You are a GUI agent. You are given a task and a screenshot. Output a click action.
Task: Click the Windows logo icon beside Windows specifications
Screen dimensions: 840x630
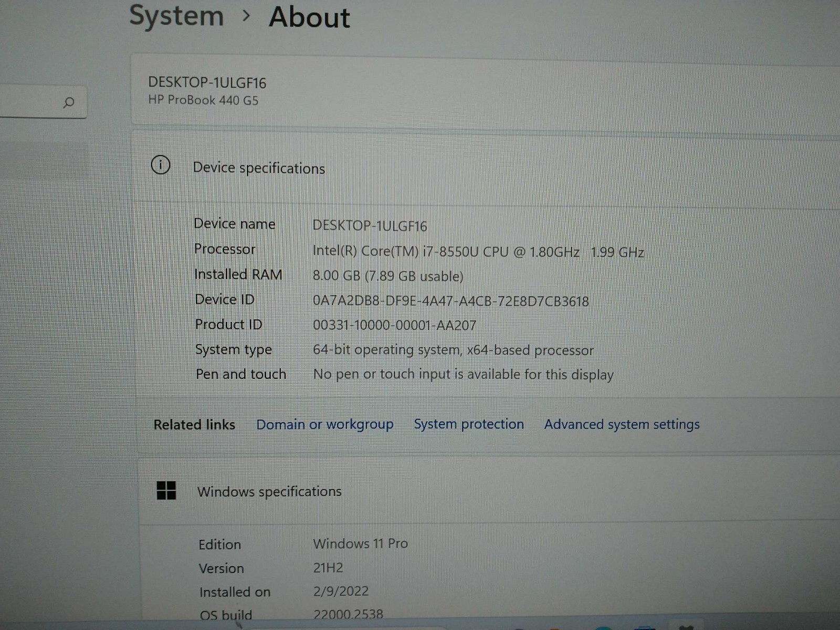click(x=166, y=490)
